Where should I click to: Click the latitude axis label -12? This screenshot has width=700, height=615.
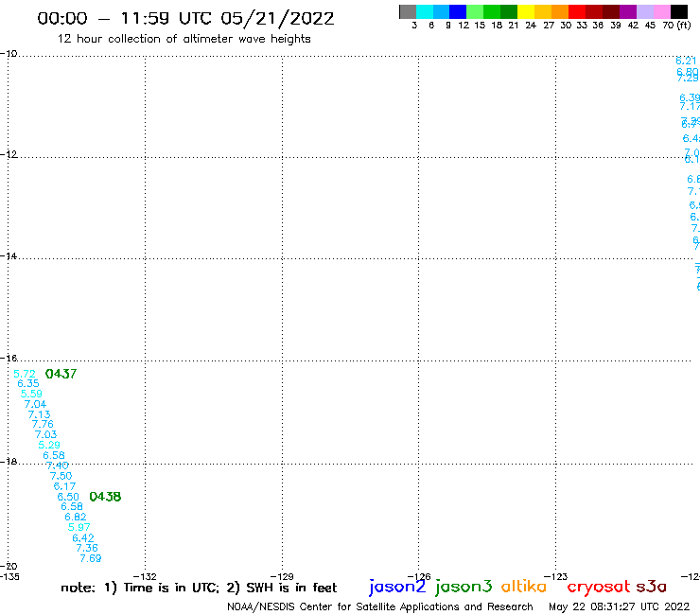9,154
